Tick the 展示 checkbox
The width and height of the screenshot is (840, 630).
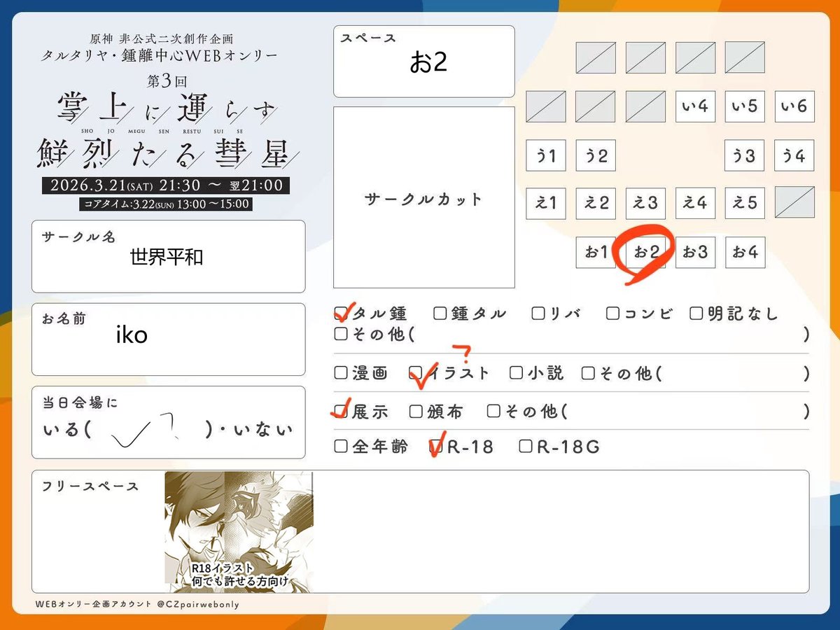point(341,411)
